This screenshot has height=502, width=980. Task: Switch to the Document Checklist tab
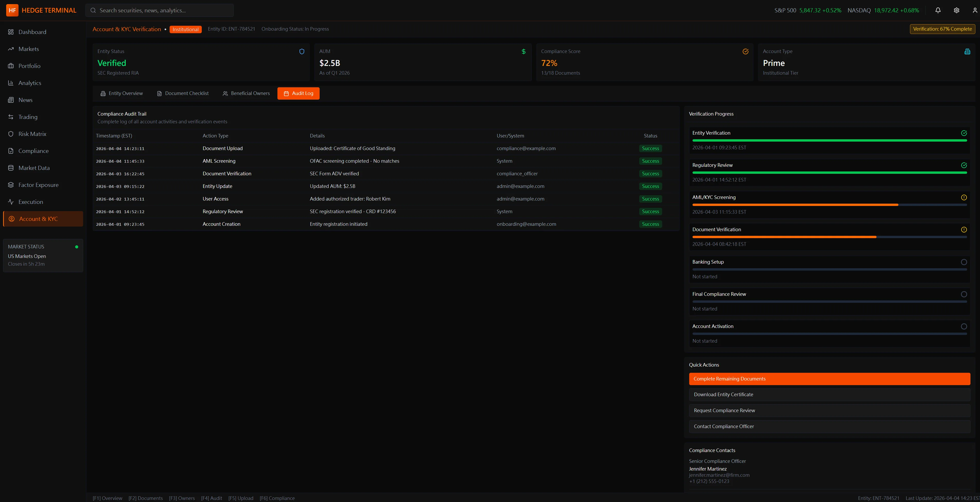183,93
